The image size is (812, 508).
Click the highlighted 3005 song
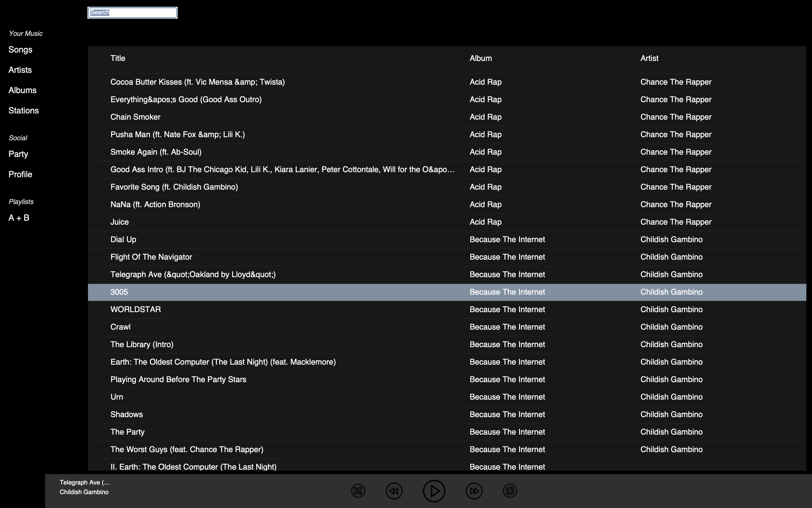447,292
